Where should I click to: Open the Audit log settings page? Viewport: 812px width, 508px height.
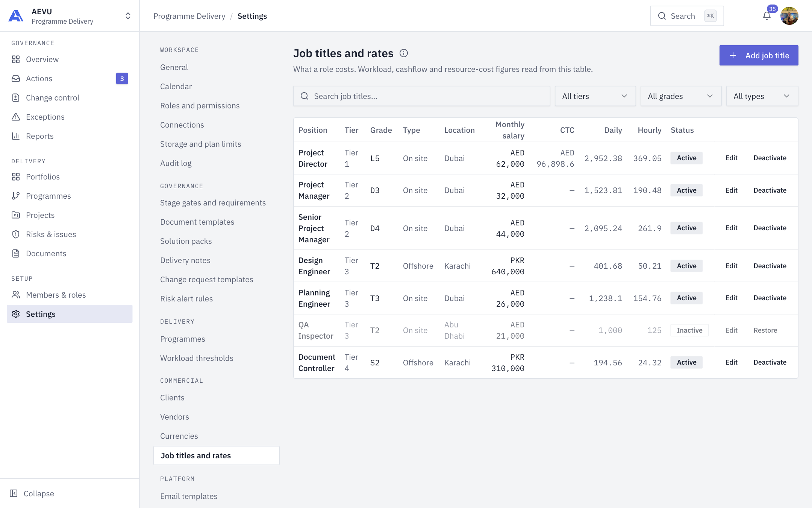pos(176,163)
